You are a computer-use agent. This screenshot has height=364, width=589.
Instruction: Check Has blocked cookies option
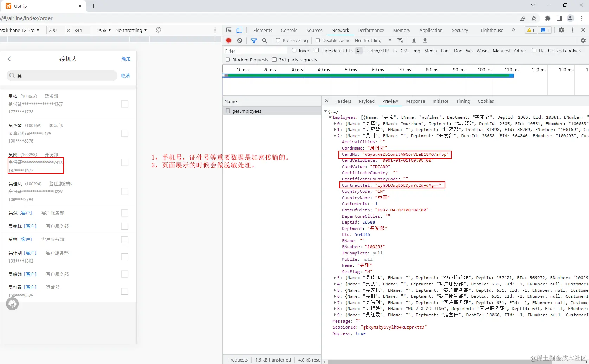click(x=534, y=51)
